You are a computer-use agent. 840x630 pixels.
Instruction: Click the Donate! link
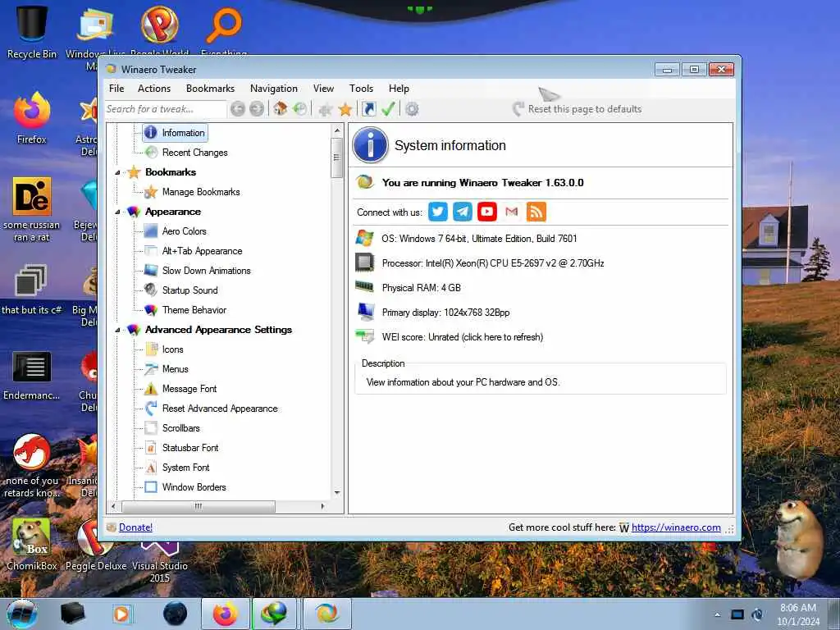[135, 527]
